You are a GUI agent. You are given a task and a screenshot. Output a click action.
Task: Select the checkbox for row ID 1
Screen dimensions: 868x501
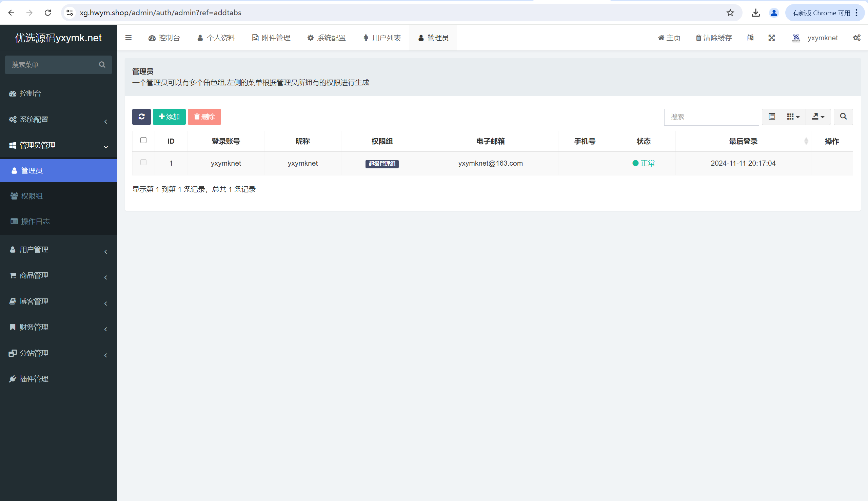[x=143, y=162]
